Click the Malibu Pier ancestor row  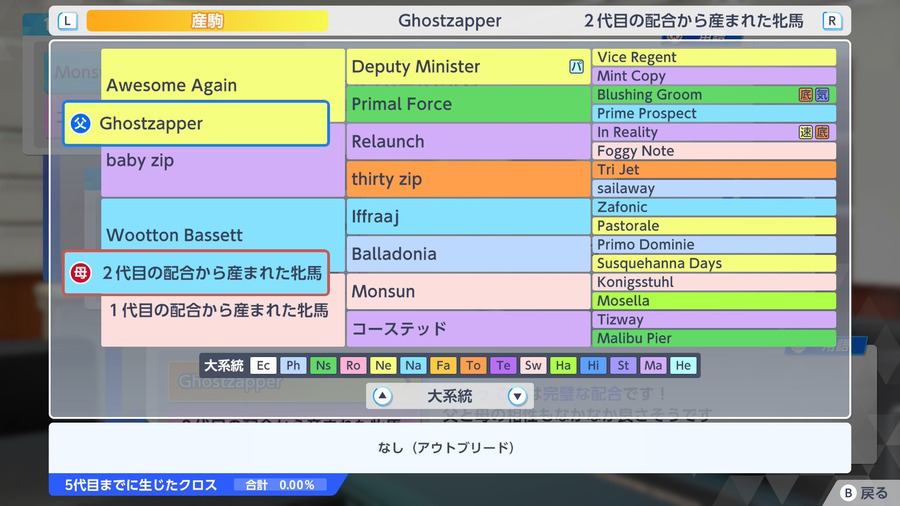click(714, 338)
